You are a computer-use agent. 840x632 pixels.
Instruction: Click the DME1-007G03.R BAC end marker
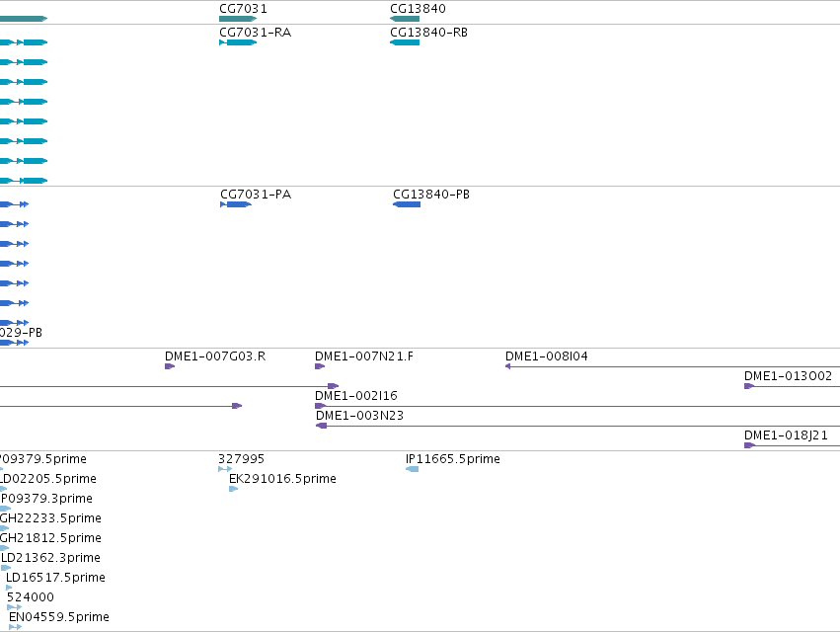(170, 366)
